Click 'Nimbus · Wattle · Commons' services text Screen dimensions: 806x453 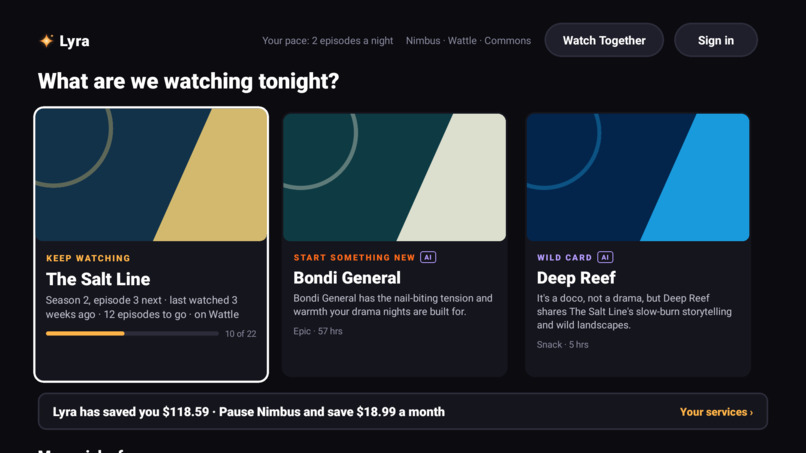coord(468,41)
